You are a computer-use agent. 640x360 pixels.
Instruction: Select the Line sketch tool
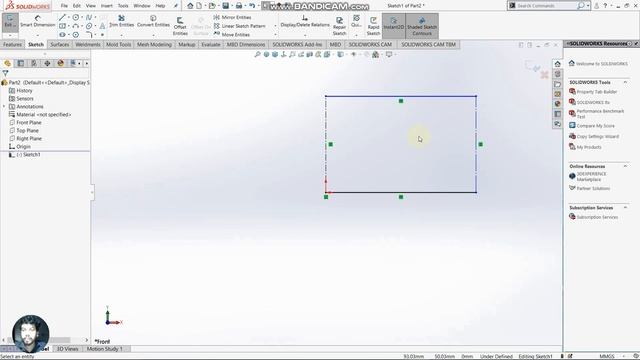pos(62,18)
